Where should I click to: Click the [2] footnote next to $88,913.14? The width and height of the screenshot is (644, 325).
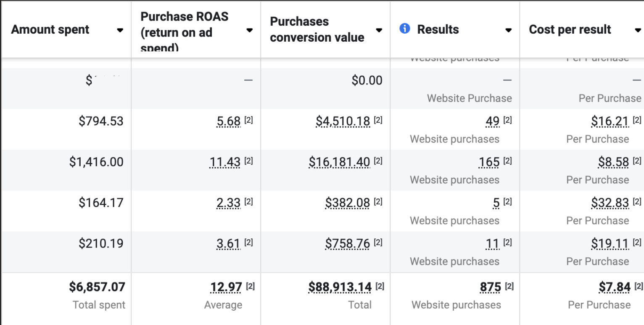380,287
